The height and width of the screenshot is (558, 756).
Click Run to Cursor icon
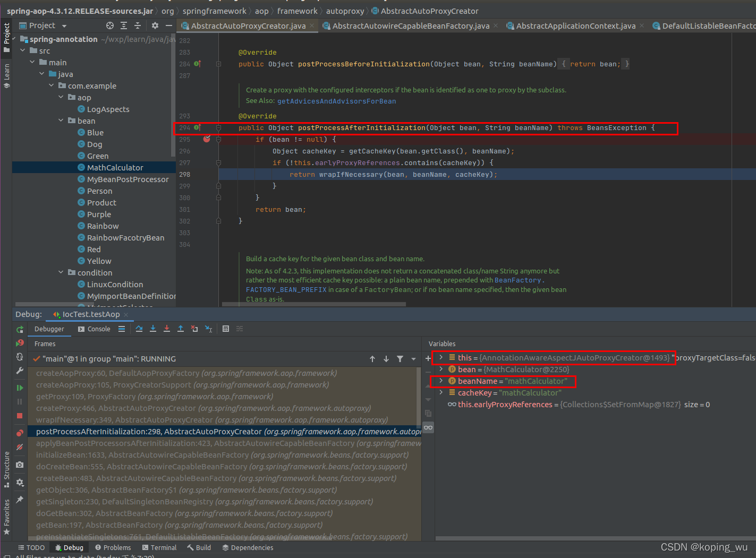pos(208,329)
